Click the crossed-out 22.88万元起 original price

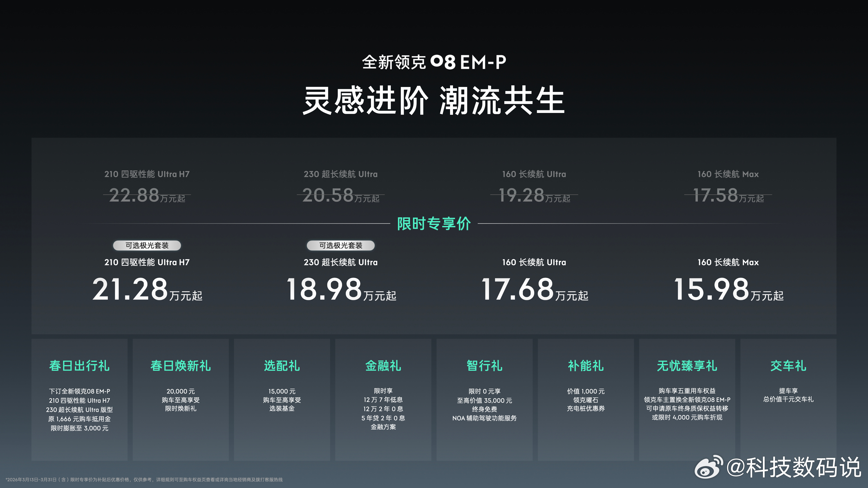147,195
